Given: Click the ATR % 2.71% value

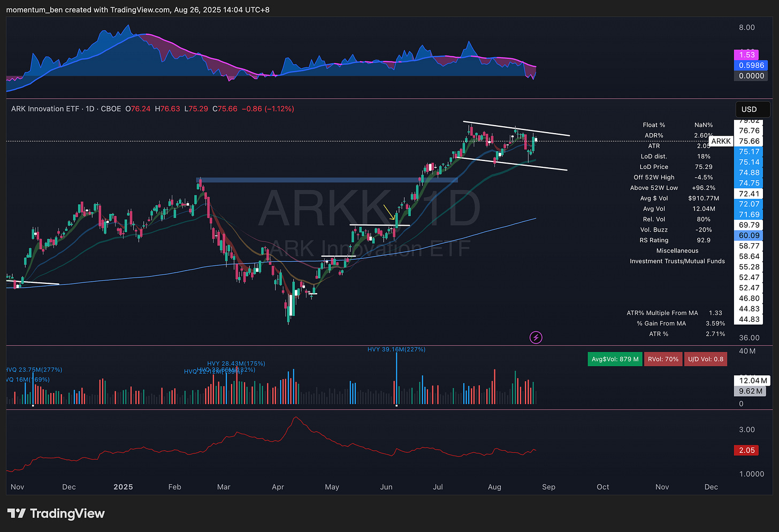Looking at the screenshot, I should click(x=715, y=334).
